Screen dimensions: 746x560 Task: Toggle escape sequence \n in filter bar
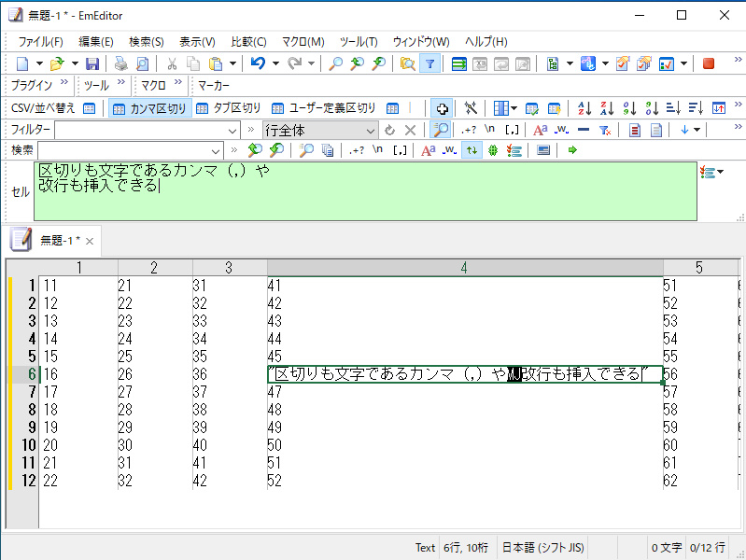tap(489, 129)
